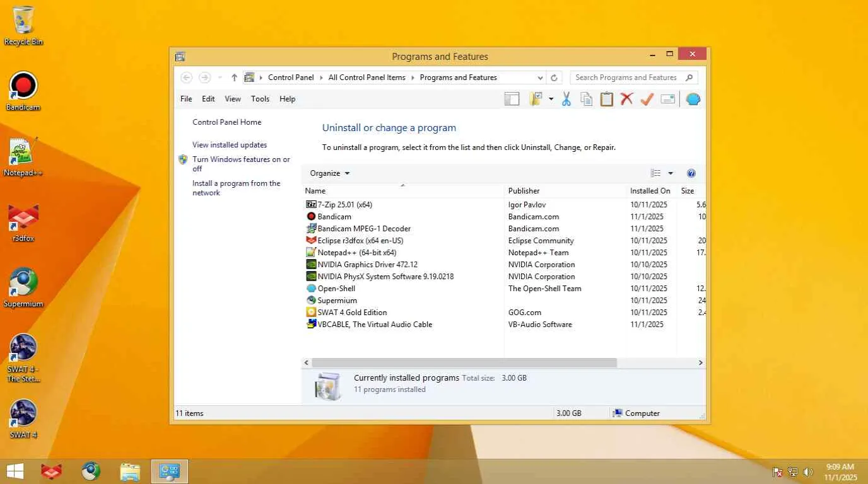Screen dimensions: 868x484
Task: Expand the address bar history dropdown
Action: coord(540,78)
